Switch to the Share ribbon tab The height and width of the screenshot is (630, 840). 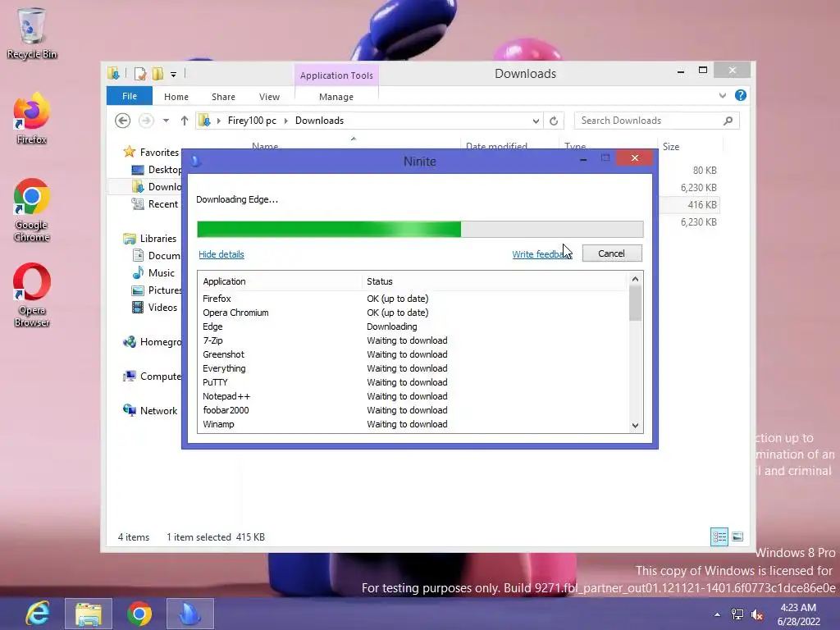coord(223,97)
